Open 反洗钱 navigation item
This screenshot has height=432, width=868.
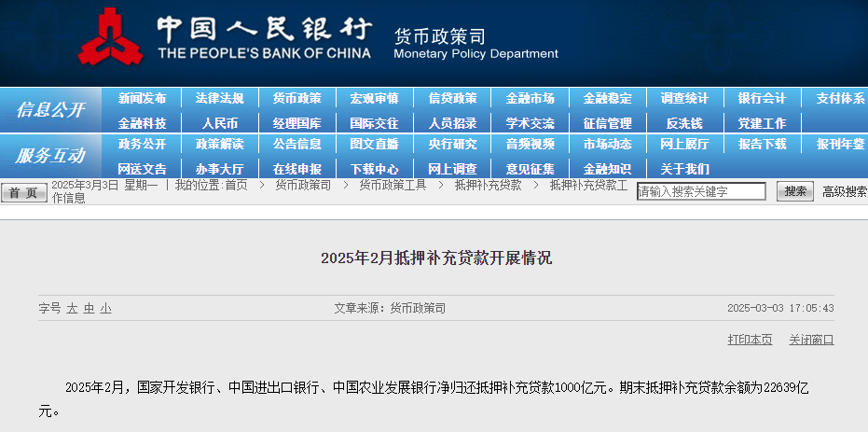[684, 122]
